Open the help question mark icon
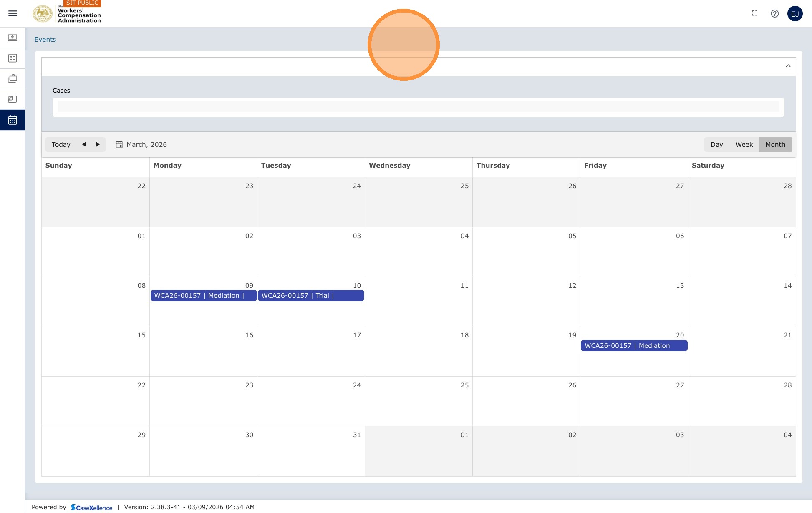812x513 pixels. (774, 13)
